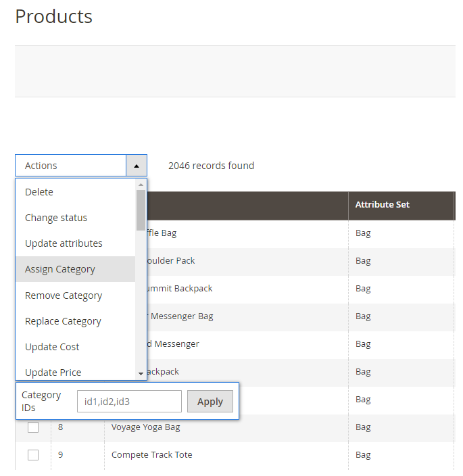The height and width of the screenshot is (476, 463).
Task: Click the Actions dropdown arrow button
Action: coord(136,166)
